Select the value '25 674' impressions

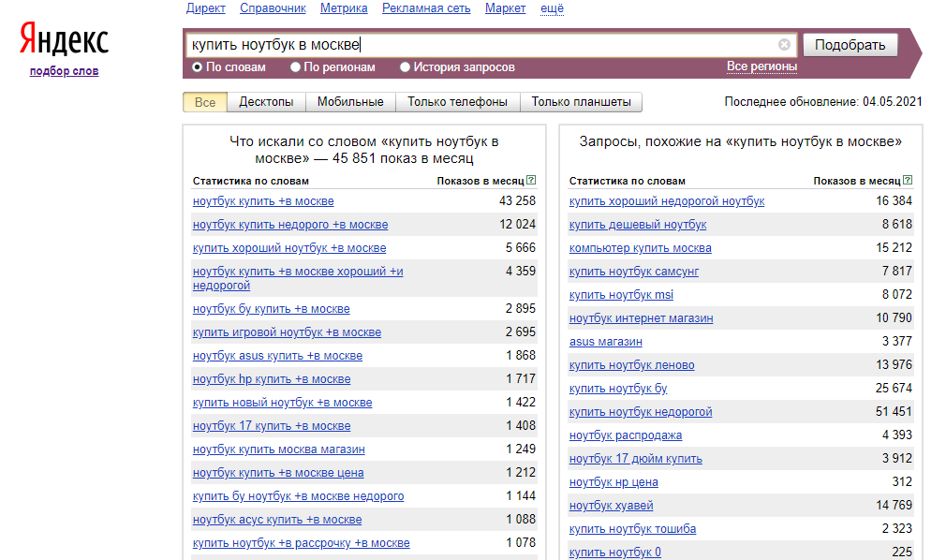[894, 389]
